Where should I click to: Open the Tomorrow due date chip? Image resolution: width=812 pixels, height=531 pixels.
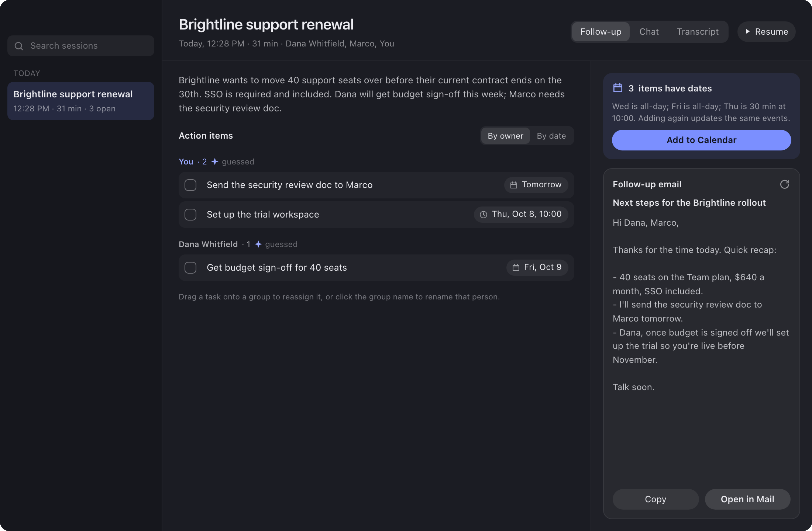pyautogui.click(x=536, y=185)
